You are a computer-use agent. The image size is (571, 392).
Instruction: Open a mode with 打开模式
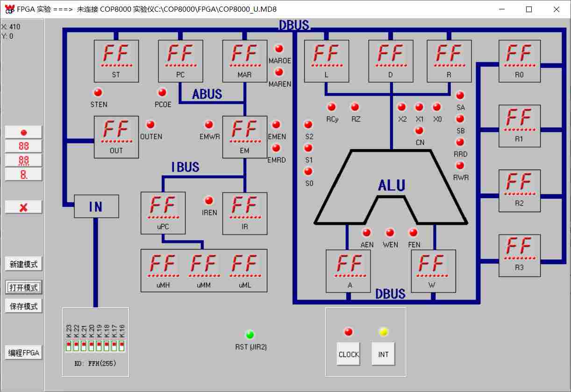pos(23,287)
